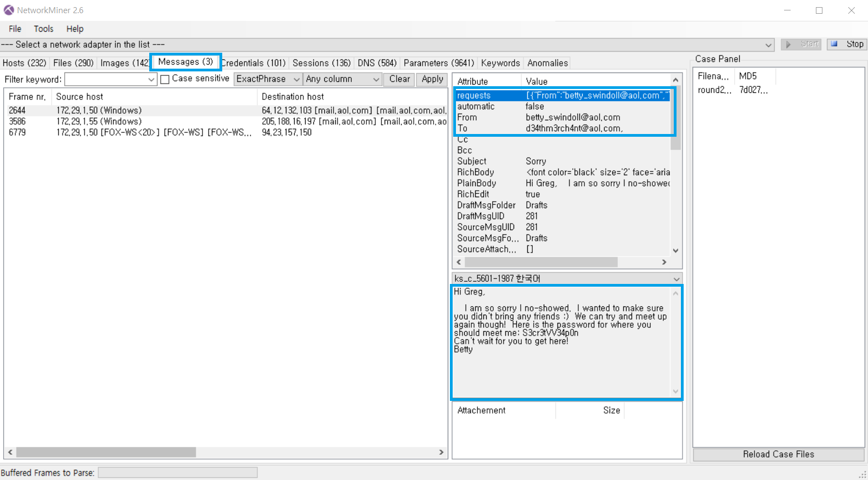Click up arrow of attribute list scrollbar

click(x=675, y=80)
